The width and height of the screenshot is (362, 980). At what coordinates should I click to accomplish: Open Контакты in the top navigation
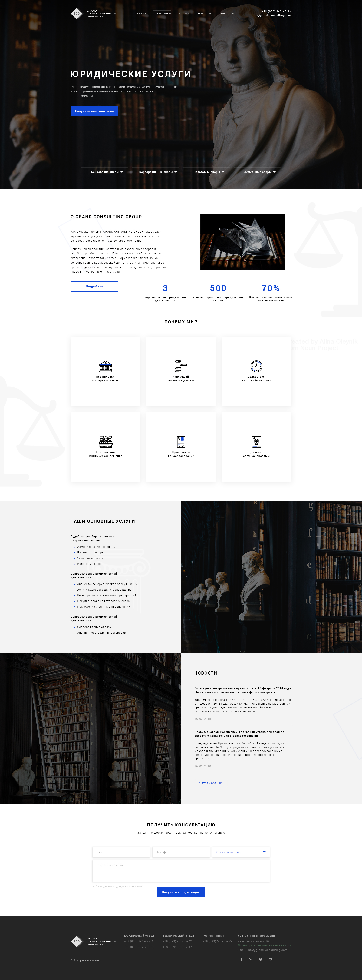227,13
